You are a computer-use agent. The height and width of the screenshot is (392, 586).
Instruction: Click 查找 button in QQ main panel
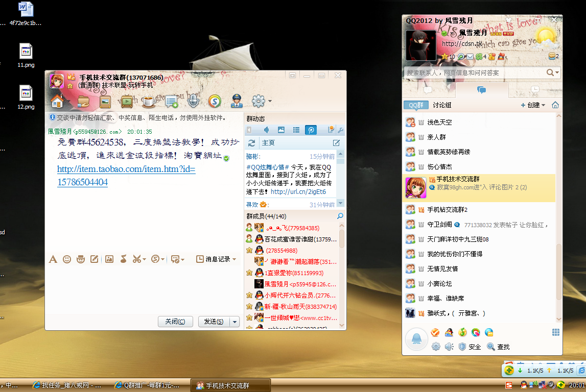tap(499, 347)
